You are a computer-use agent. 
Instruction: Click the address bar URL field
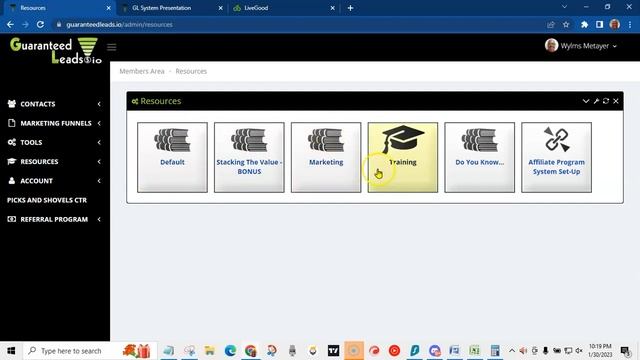pyautogui.click(x=298, y=24)
